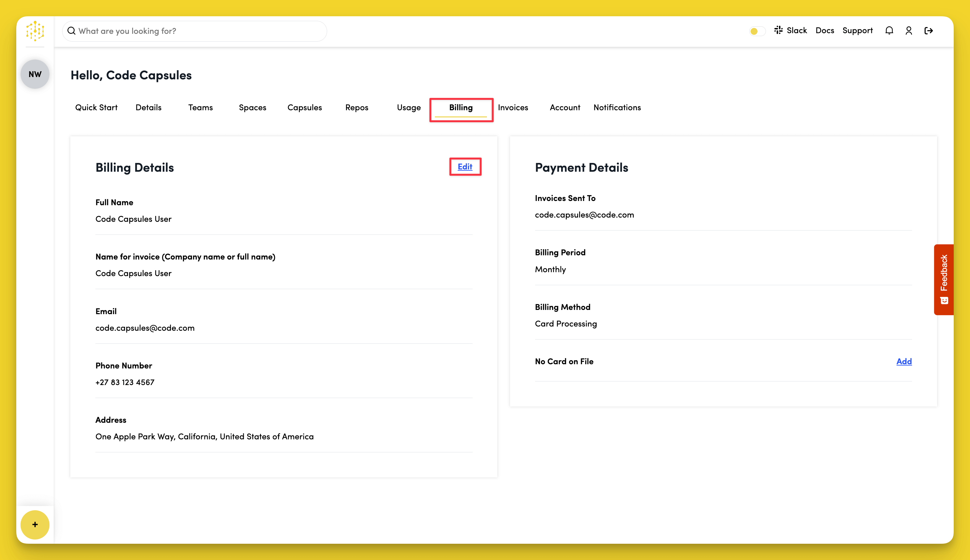Log out using the logout icon
This screenshot has height=560, width=970.
[x=929, y=30]
